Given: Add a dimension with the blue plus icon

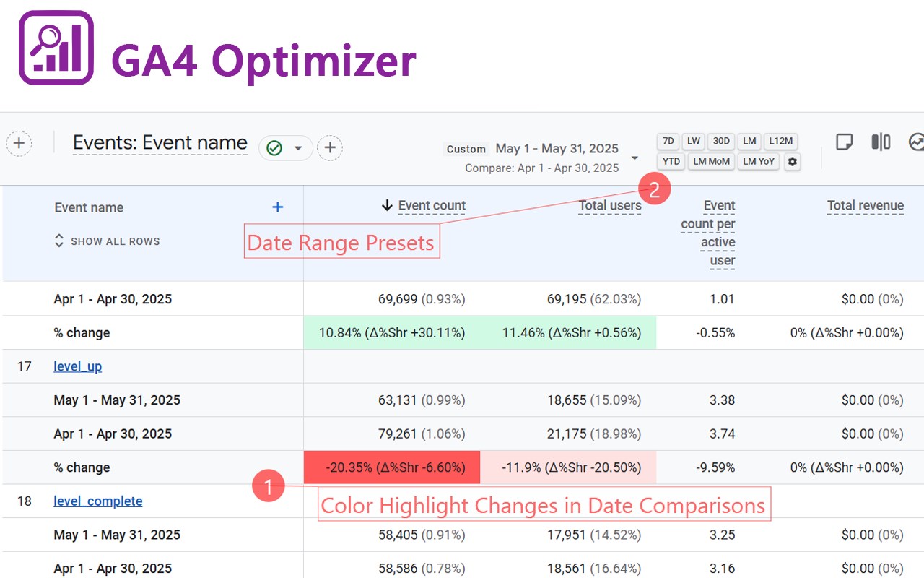Looking at the screenshot, I should coord(277,207).
